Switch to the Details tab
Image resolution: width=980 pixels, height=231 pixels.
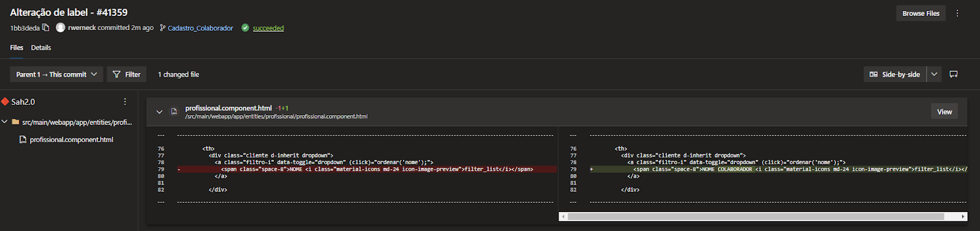click(41, 48)
